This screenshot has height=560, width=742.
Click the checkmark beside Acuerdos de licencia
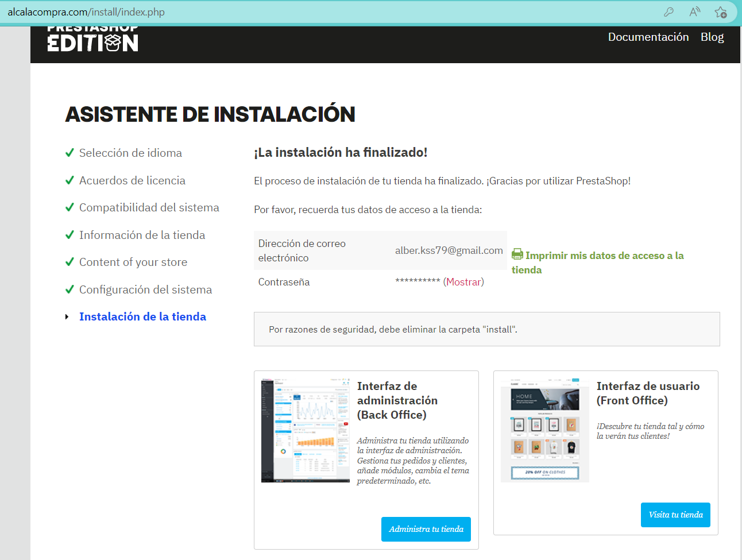pos(69,180)
